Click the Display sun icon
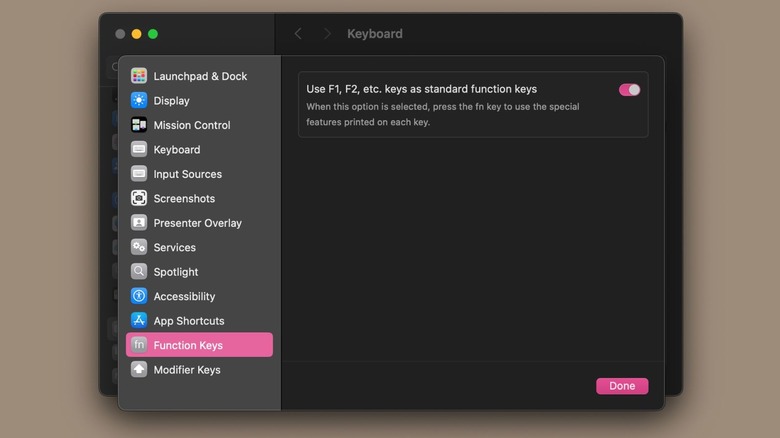The height and width of the screenshot is (438, 780). 139,100
